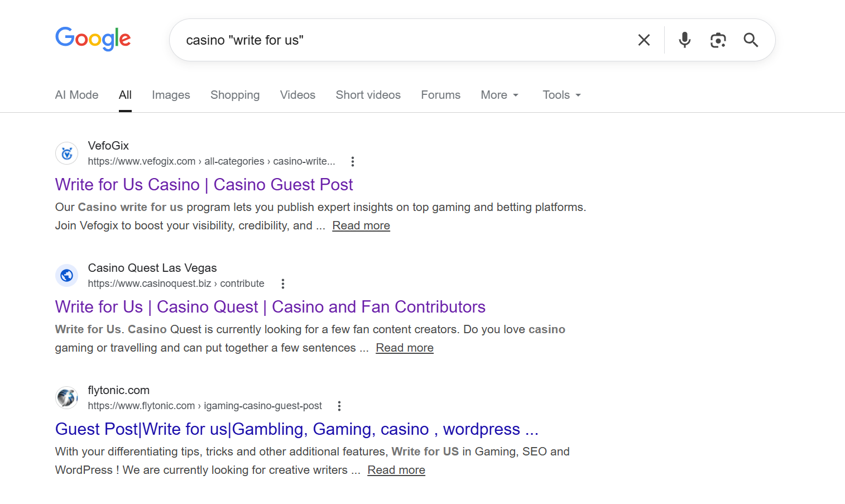Click the VefoGix site favicon
This screenshot has width=845, height=504.
tap(66, 153)
